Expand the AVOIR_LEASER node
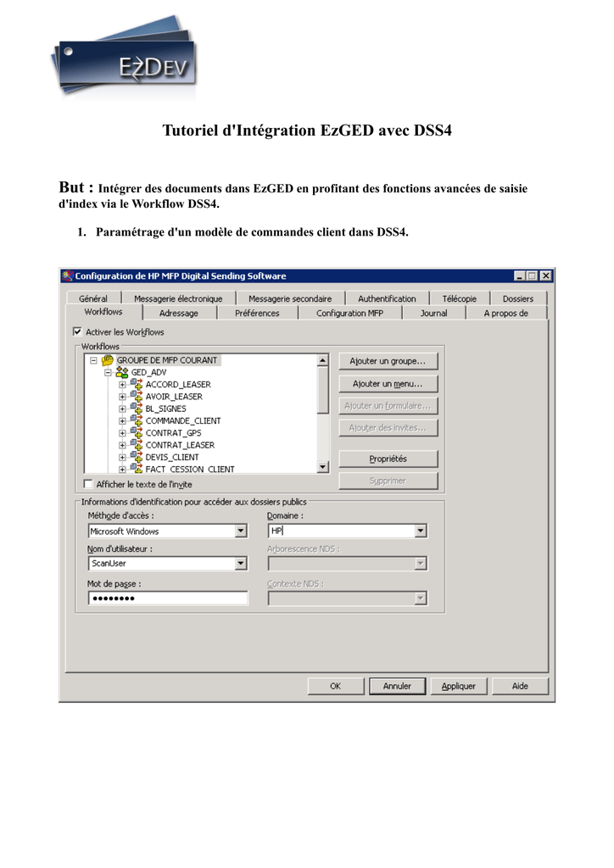The image size is (614, 868). [x=122, y=397]
